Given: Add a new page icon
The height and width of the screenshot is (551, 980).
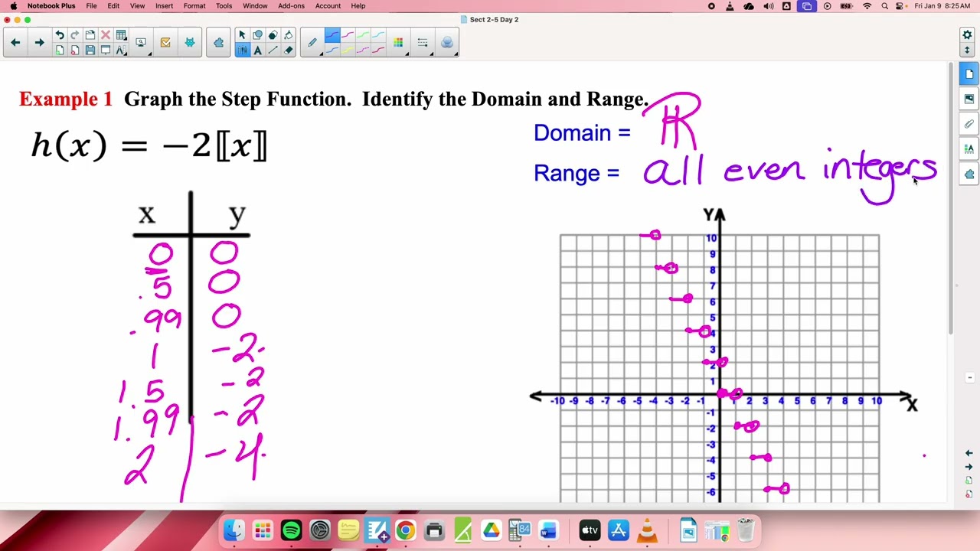Looking at the screenshot, I should pyautogui.click(x=60, y=51).
